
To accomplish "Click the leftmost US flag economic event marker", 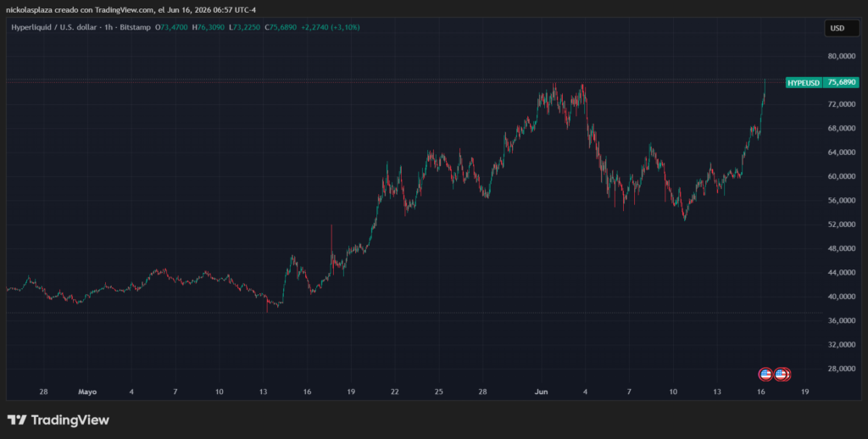I will click(x=765, y=375).
